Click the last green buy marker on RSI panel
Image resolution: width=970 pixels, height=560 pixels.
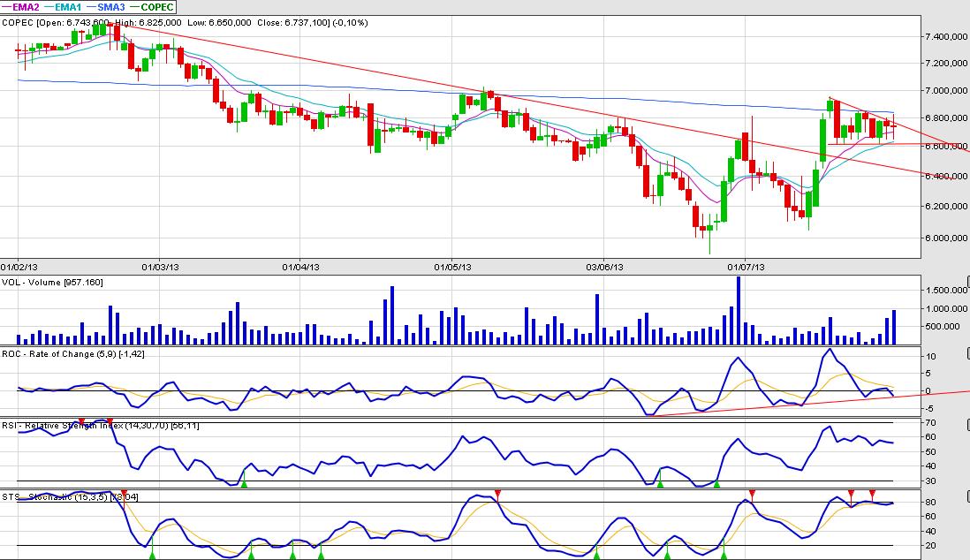[x=716, y=482]
